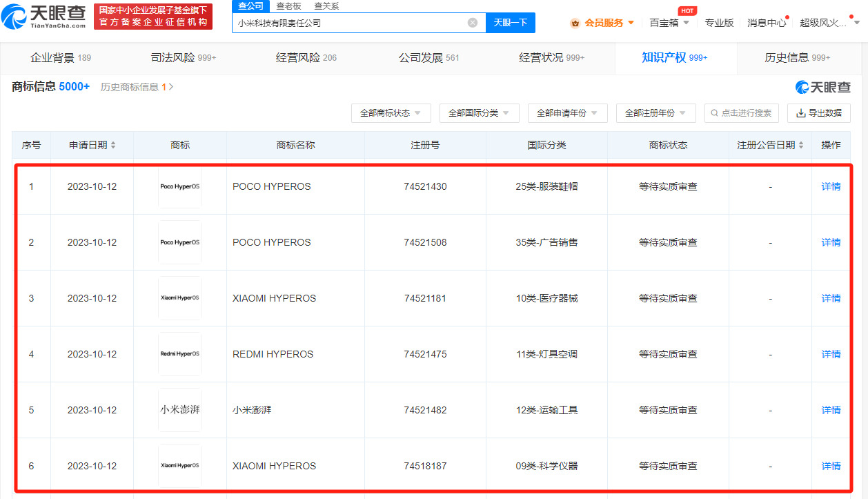
Task: Click the 点击进行搜索 table search field
Action: (x=742, y=113)
